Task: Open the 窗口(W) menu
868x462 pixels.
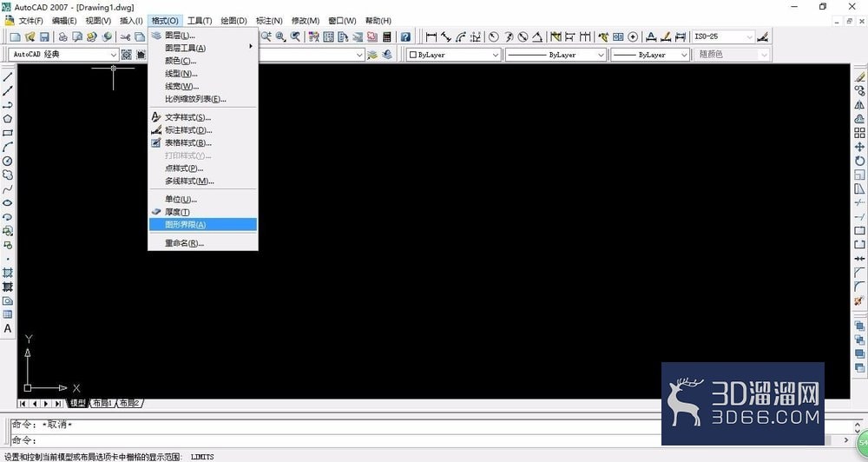Action: (342, 21)
